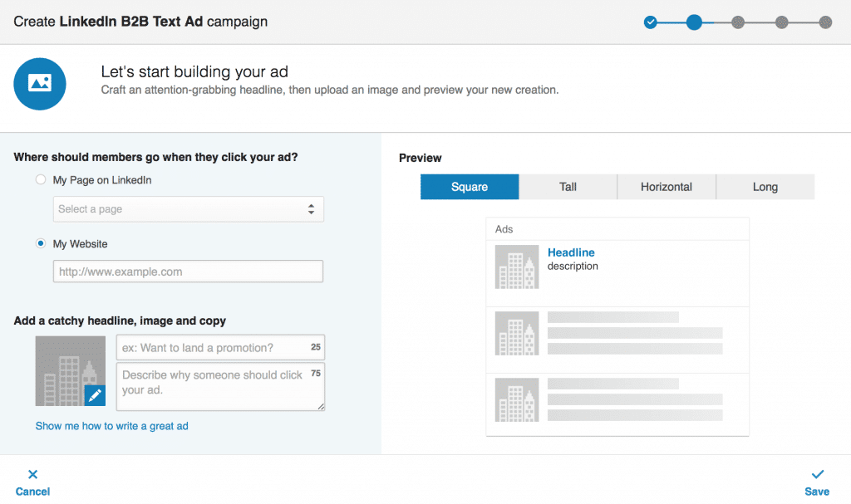Click the Headline link in the ad preview

click(x=571, y=252)
